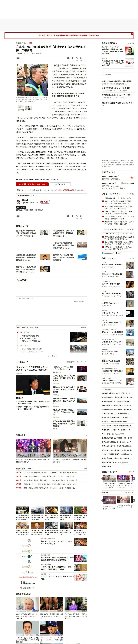Screen dimensions: 138x644
Task: Open ニュースの要点へ link
Action: tap(82, 327)
